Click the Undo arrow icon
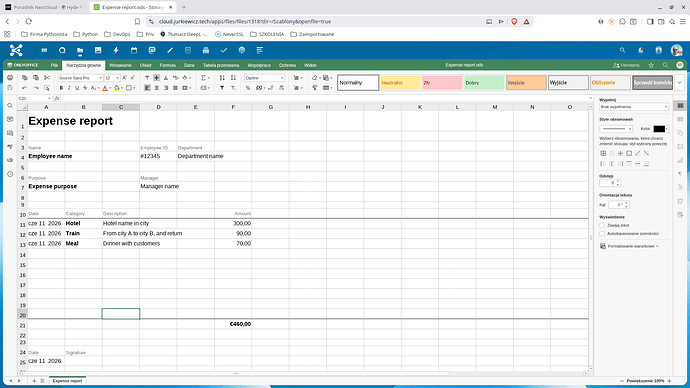The width and height of the screenshot is (690, 388). click(25, 88)
